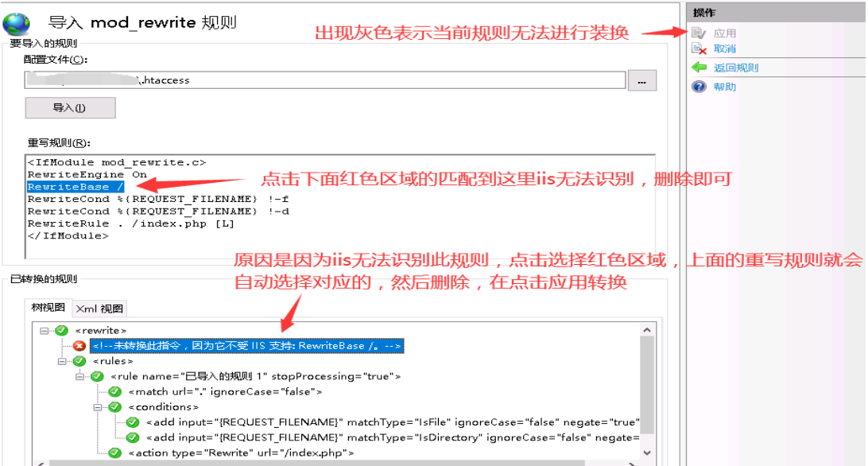Collapse the rule name "已导入的规则 1" node

point(80,376)
